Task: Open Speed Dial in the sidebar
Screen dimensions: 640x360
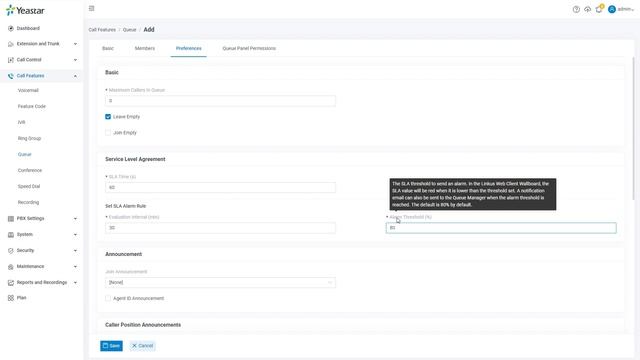Action: [29, 186]
